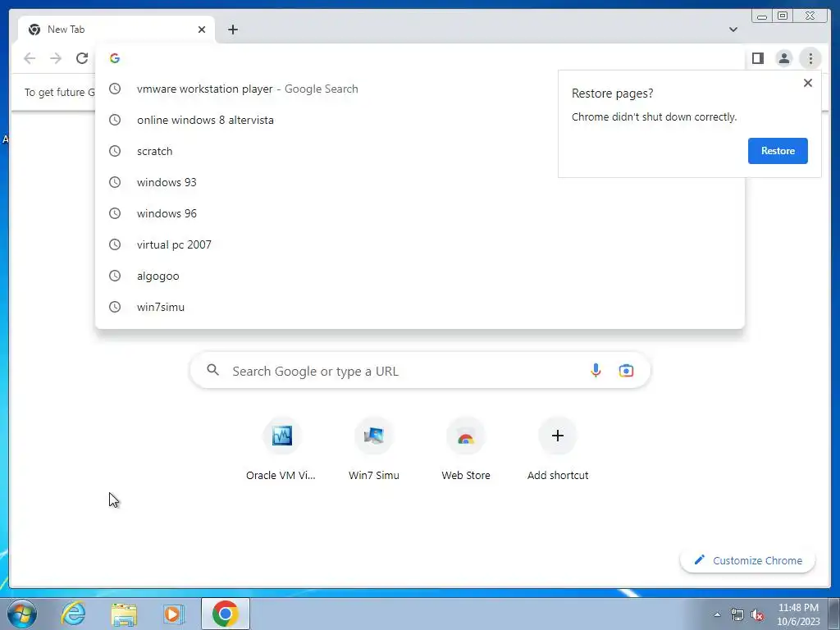Pick the algogoo suggestion
840x630 pixels.
coord(419,276)
